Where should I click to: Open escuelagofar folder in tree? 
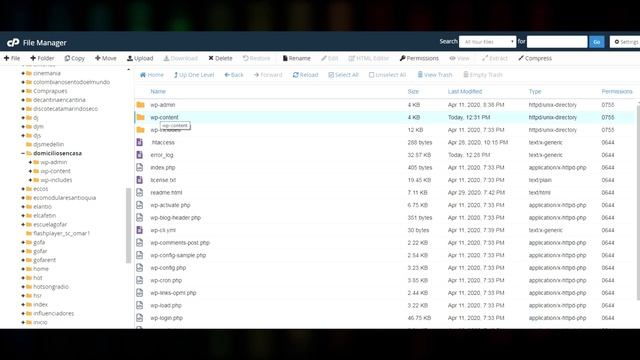click(50, 224)
